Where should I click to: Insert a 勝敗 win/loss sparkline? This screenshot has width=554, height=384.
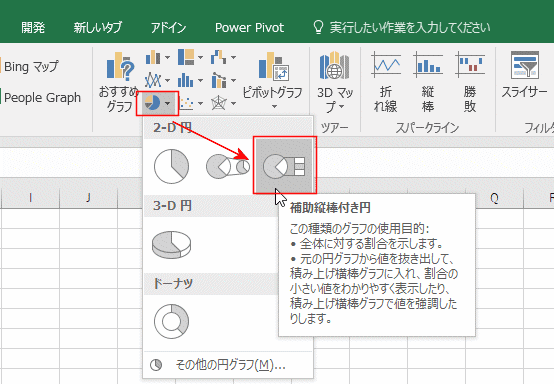coord(470,82)
